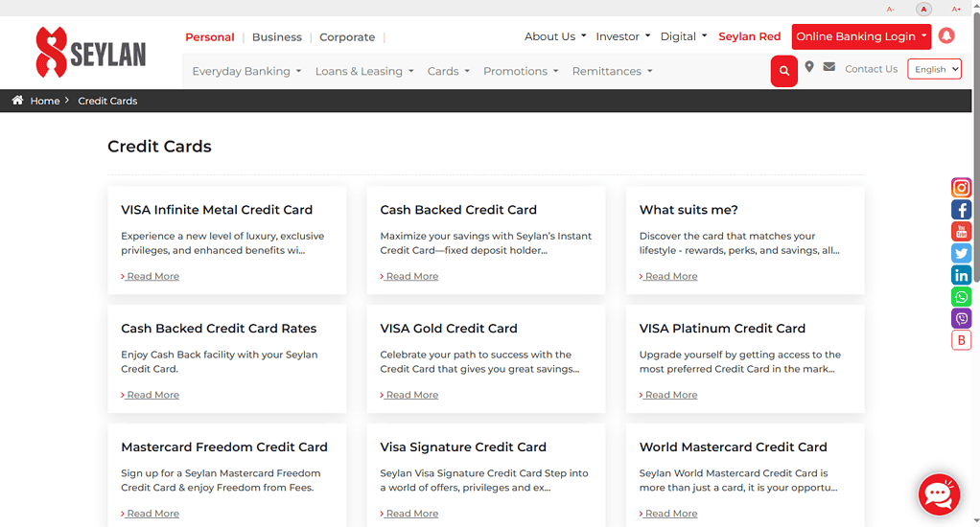Open the What suits me? title
The width and height of the screenshot is (980, 527).
pos(688,210)
